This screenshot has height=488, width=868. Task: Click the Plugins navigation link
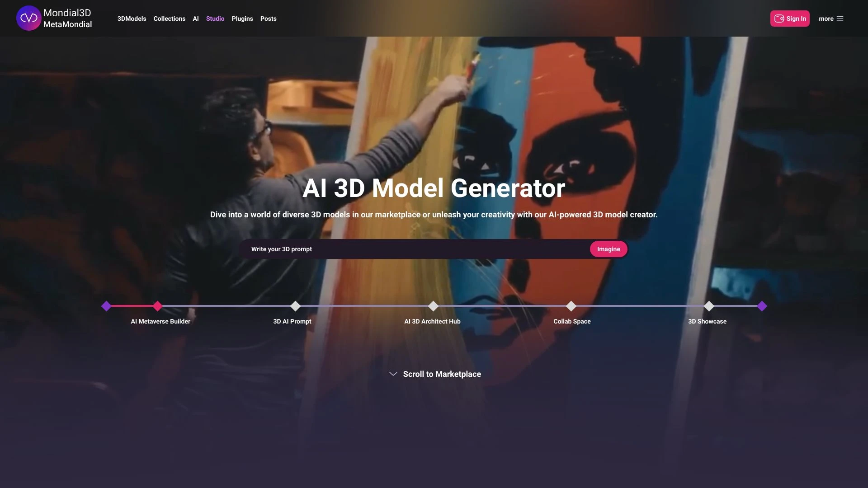(x=242, y=18)
